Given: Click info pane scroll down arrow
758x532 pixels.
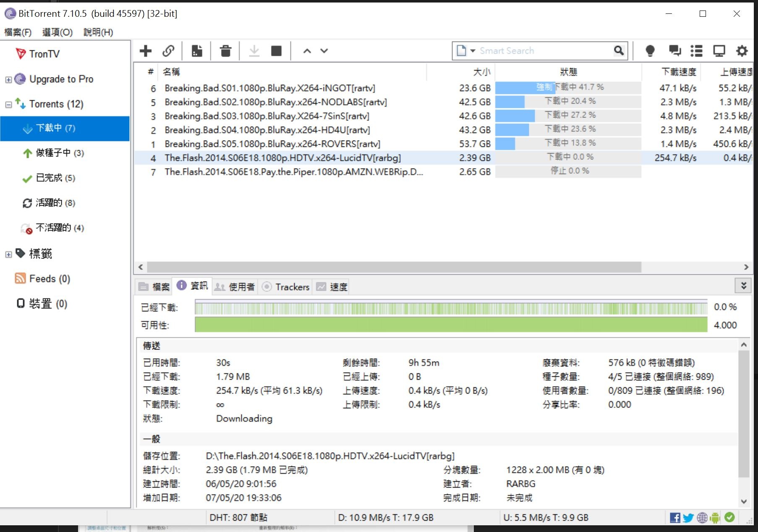Looking at the screenshot, I should [x=744, y=501].
